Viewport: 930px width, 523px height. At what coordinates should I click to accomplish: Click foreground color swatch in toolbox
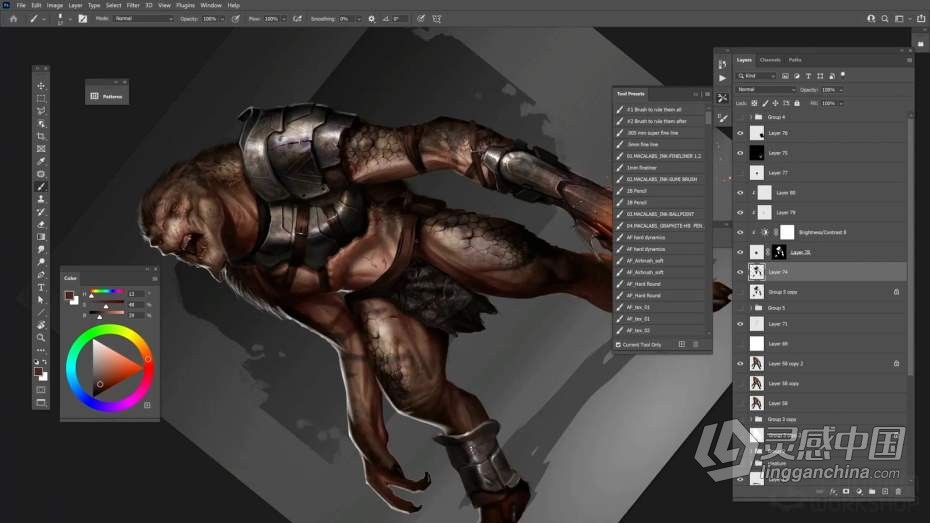pyautogui.click(x=39, y=372)
